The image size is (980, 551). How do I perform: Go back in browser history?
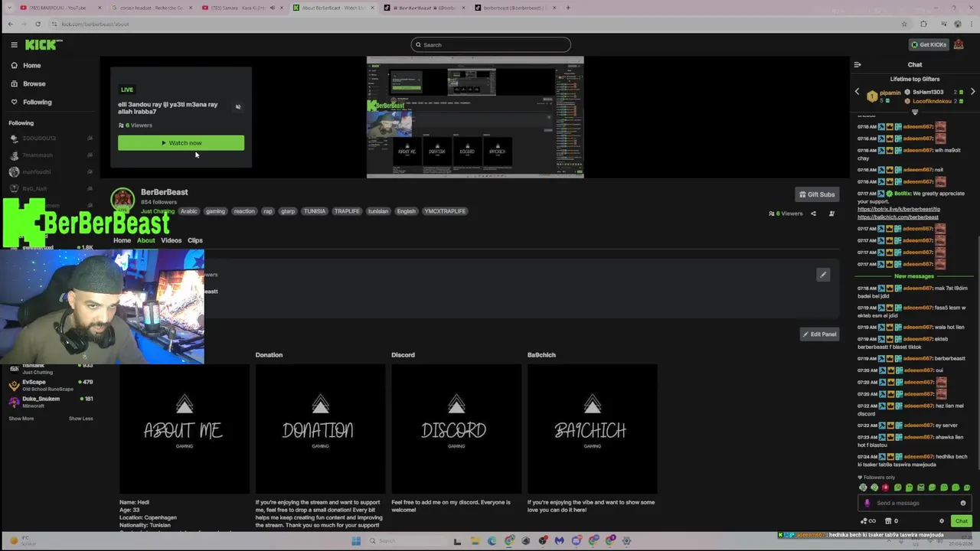tap(11, 24)
